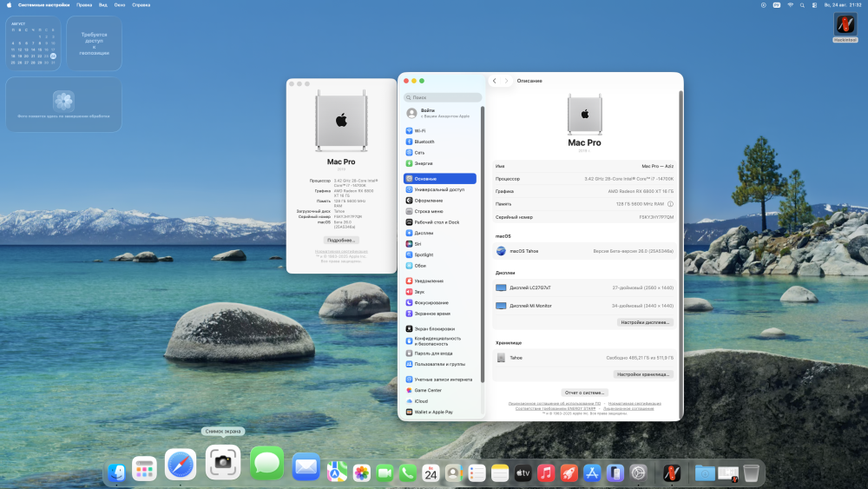Open the Hackintool desktop icon
Image resolution: width=868 pixels, height=489 pixels.
pyautogui.click(x=845, y=27)
